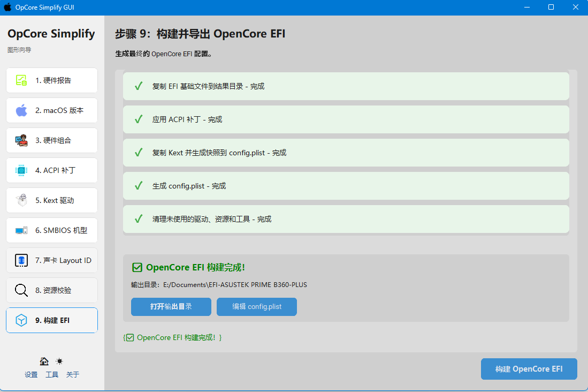
Task: Open step 6. SMBIOS 机型
Action: click(52, 231)
